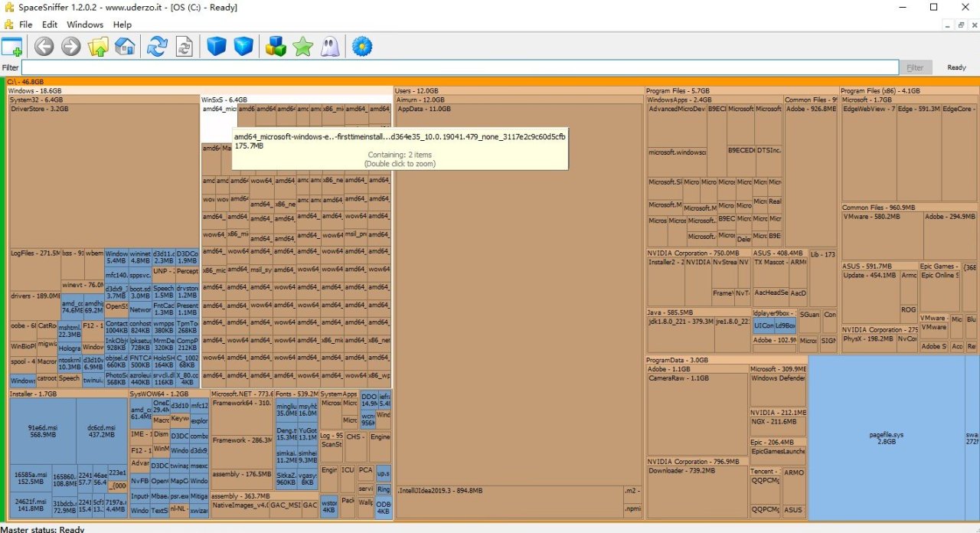Select Installer2 block under NVIDIA Corporation
Image resolution: width=980 pixels, height=533 pixels.
[665, 281]
